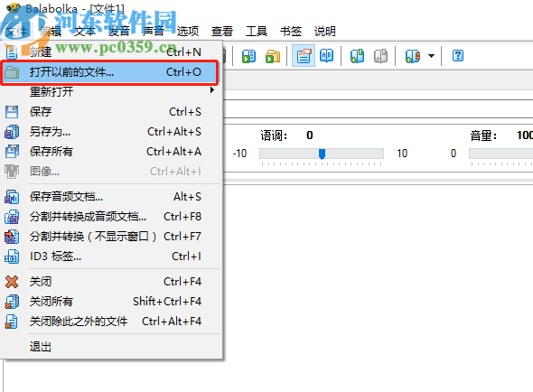Image resolution: width=533 pixels, height=392 pixels.
Task: Click the folder icon beside 打开以前的文件
Action: [x=12, y=72]
